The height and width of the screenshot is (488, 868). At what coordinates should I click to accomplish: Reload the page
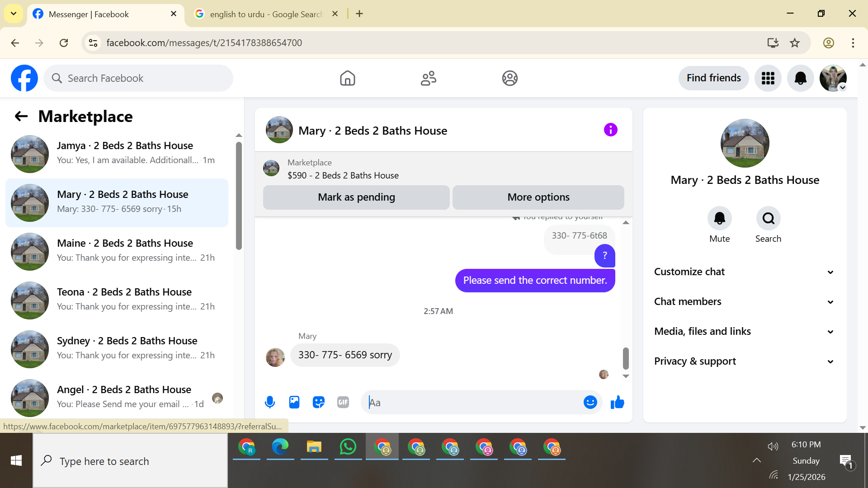click(64, 43)
